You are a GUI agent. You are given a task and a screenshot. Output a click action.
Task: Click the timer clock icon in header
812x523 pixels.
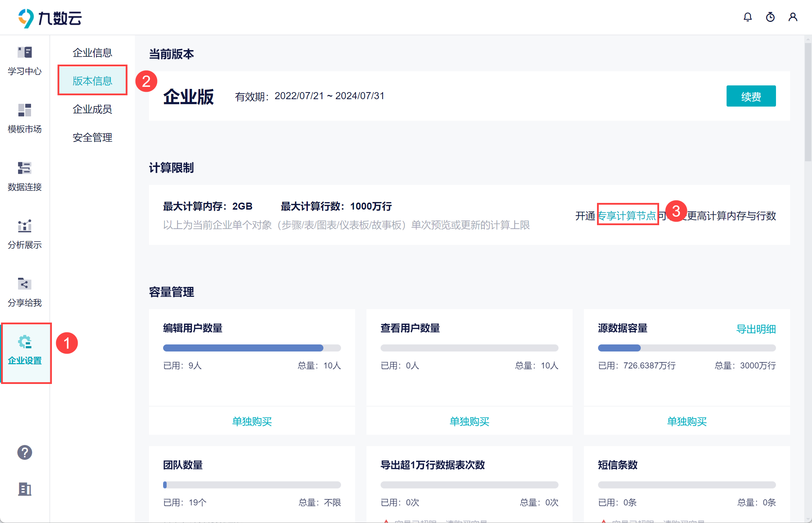point(770,17)
